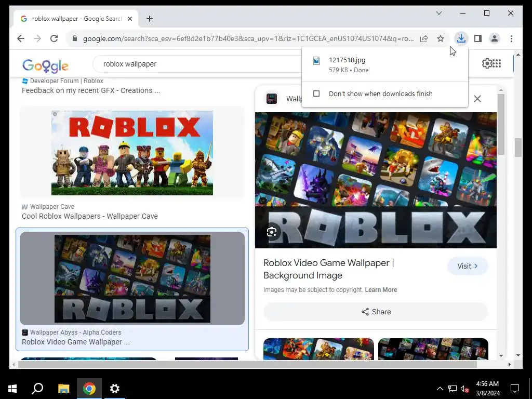Viewport: 532px width, 399px height.
Task: Go back to the previous page
Action: pyautogui.click(x=21, y=38)
